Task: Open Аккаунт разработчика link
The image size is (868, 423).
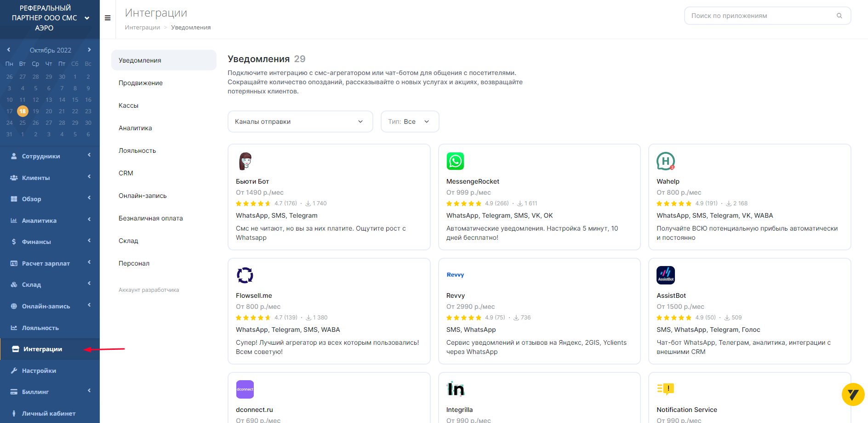Action: tap(148, 290)
